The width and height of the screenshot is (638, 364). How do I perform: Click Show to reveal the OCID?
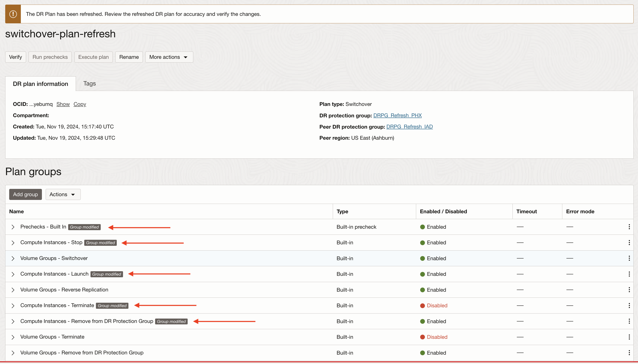[63, 104]
